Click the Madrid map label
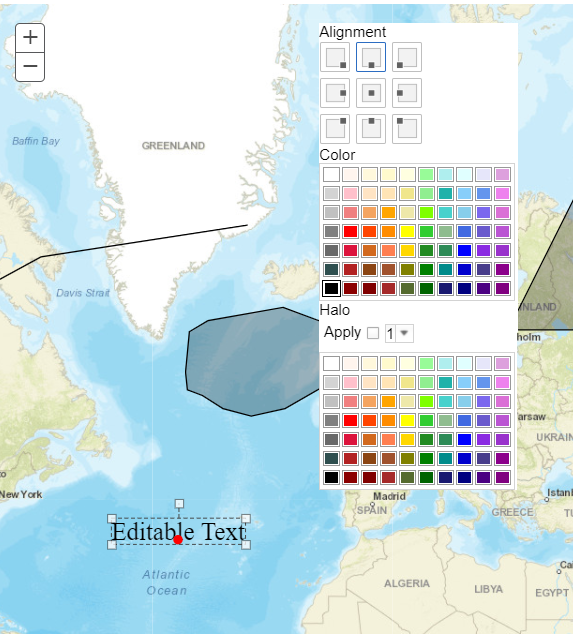The image size is (573, 634). (x=389, y=496)
